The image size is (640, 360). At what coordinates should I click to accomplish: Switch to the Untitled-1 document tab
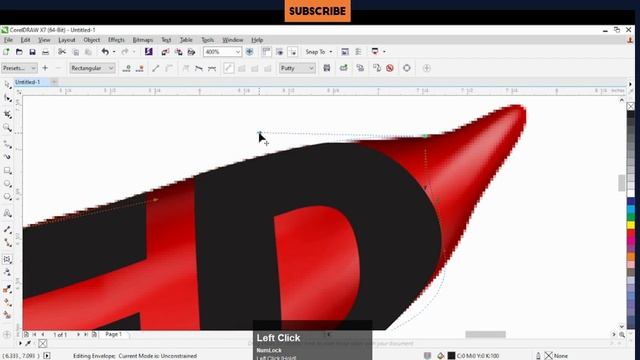pos(28,82)
